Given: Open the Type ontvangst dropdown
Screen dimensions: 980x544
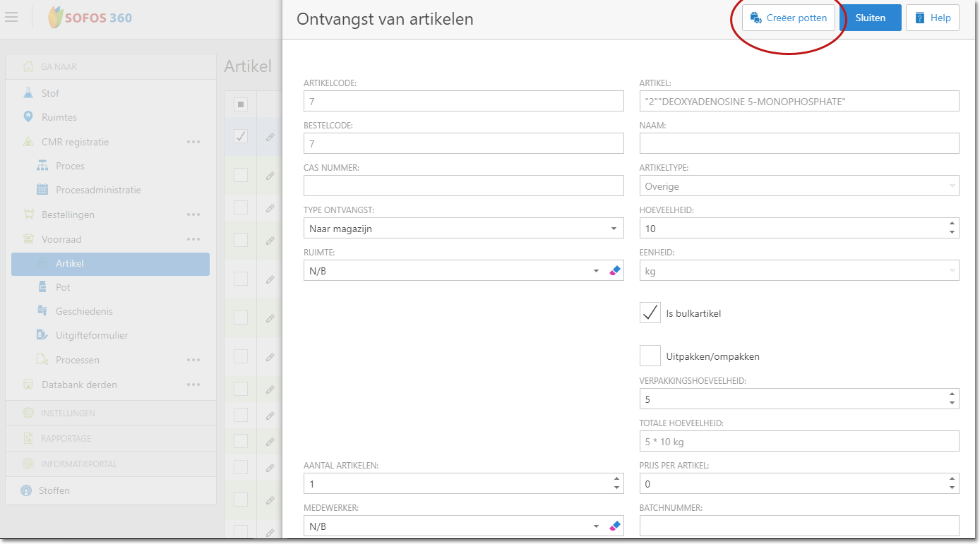Looking at the screenshot, I should [612, 229].
